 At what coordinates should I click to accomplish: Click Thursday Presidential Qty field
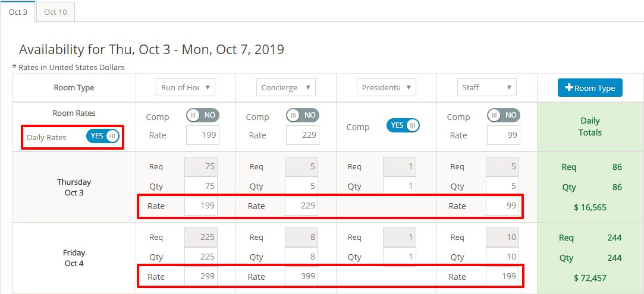pos(400,186)
